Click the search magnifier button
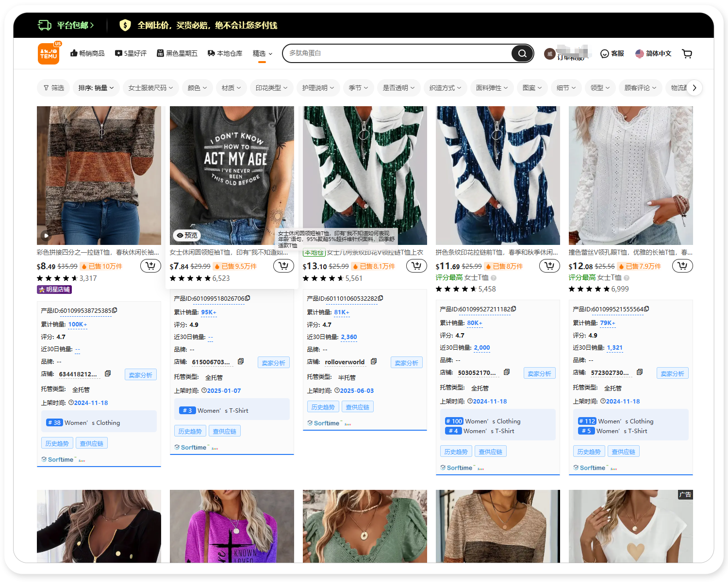 coord(522,53)
